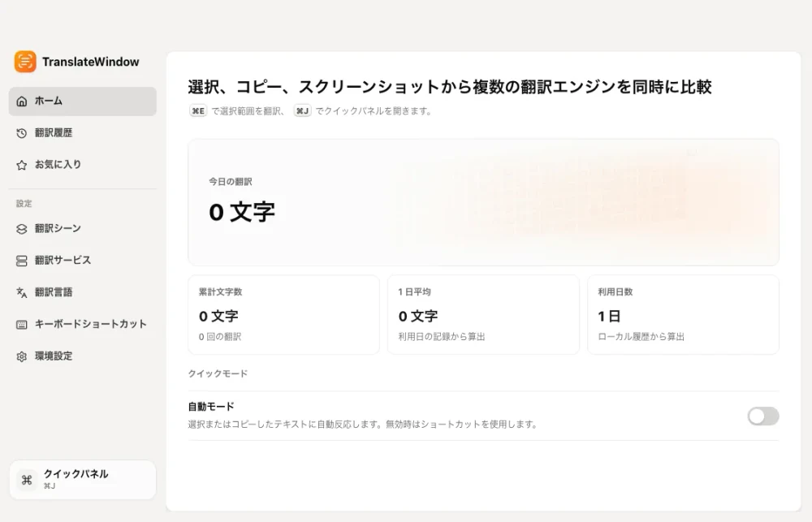Click the keyboard icon beside キーボードショートカット
This screenshot has width=812, height=522.
pyautogui.click(x=22, y=325)
